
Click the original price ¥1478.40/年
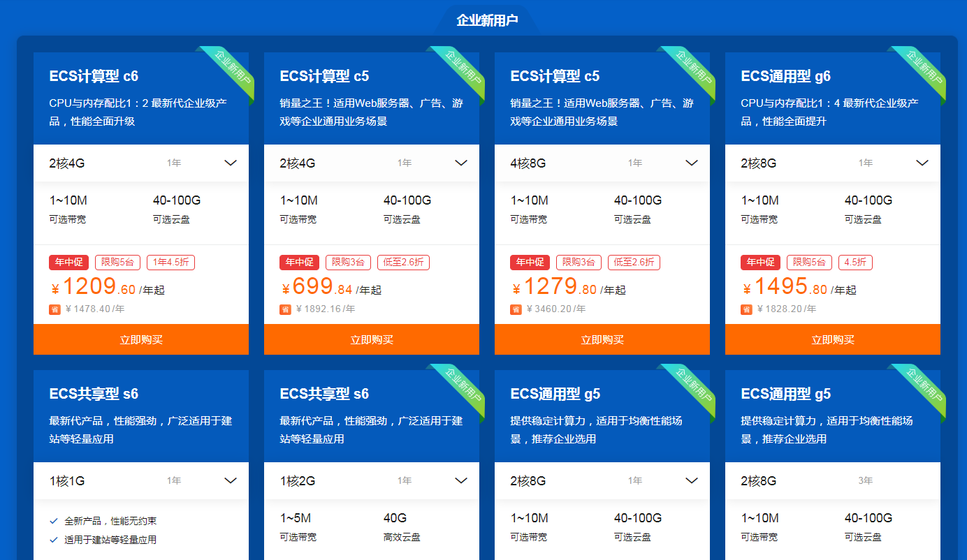click(x=95, y=309)
